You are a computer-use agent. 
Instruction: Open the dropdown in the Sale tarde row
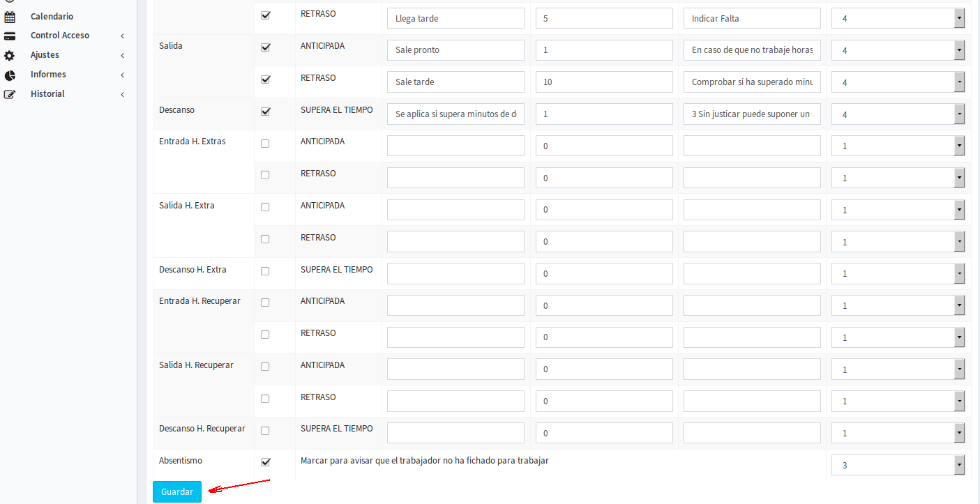pos(898,82)
